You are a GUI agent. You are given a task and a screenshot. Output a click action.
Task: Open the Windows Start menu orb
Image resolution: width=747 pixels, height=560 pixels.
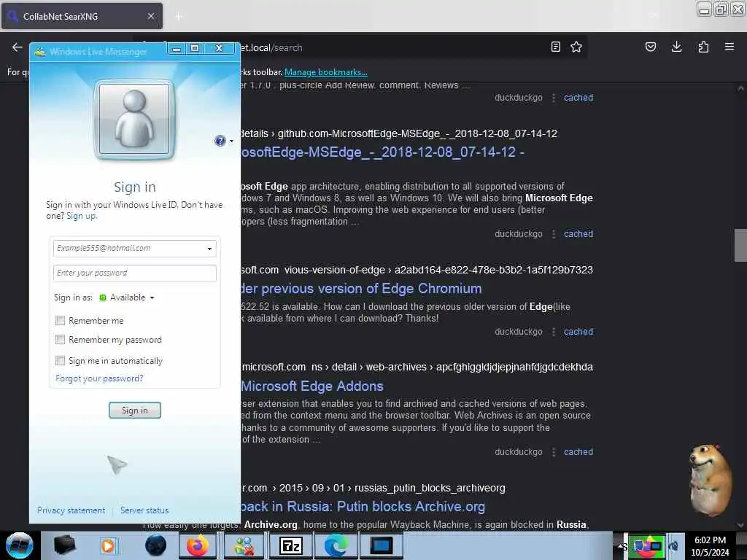[19, 545]
